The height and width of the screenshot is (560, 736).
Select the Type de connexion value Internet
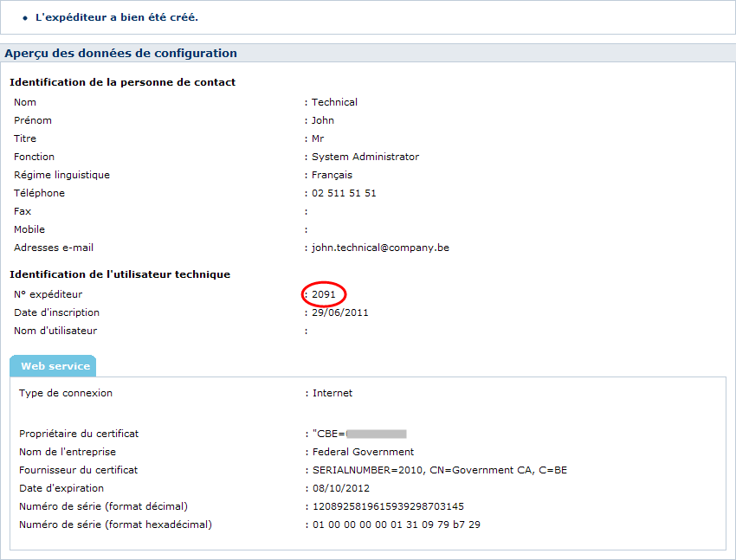pyautogui.click(x=330, y=392)
